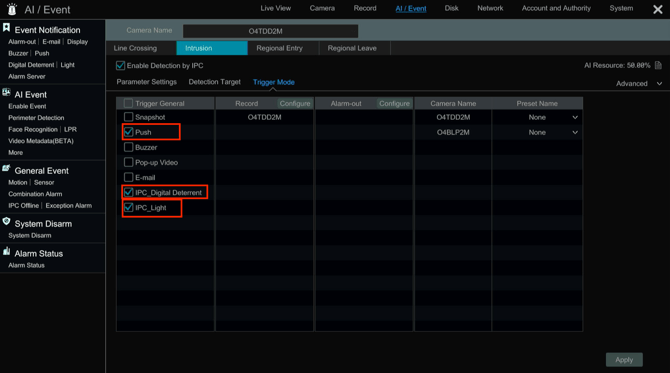Toggle Enable Detection by IPC checkbox

click(x=120, y=65)
